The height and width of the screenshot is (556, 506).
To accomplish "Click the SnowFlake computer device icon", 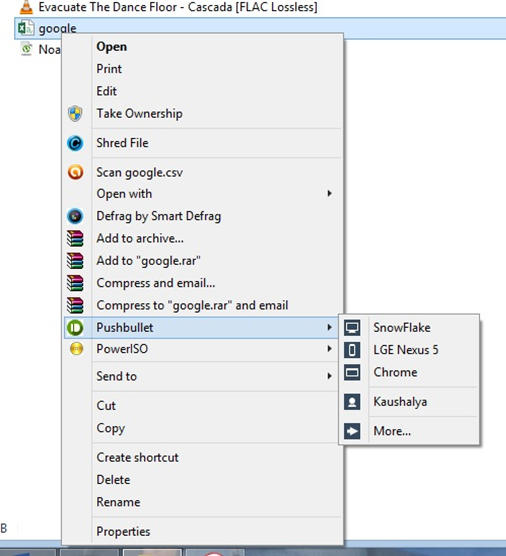I will coord(352,327).
